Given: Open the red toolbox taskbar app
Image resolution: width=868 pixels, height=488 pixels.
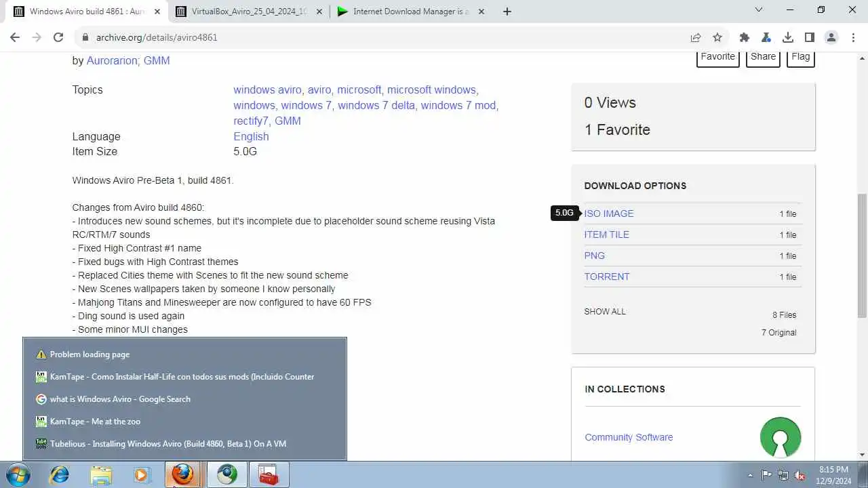Looking at the screenshot, I should (x=269, y=474).
